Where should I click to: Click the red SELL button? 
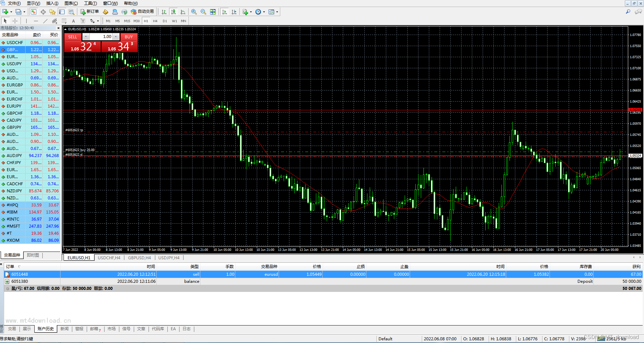pyautogui.click(x=73, y=37)
